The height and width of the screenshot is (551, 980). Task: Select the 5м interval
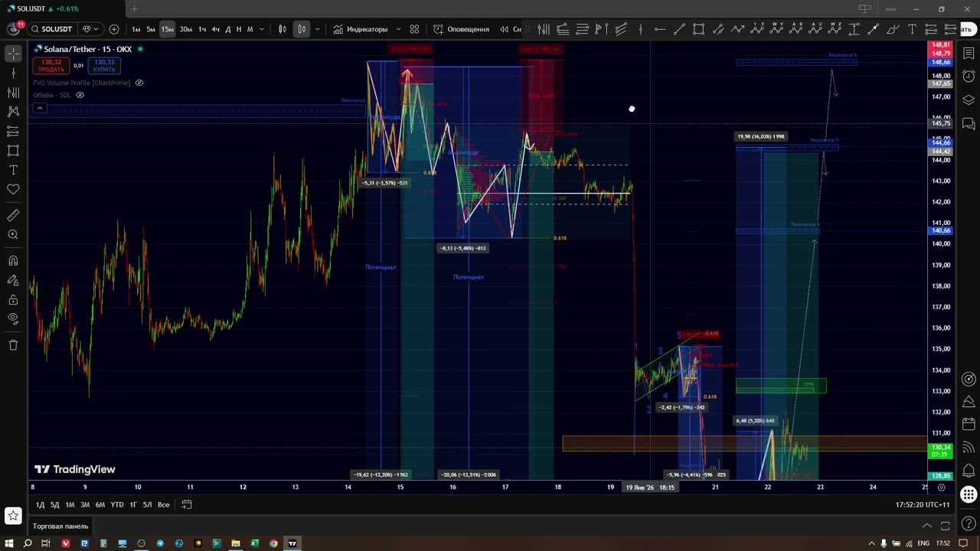pyautogui.click(x=151, y=29)
